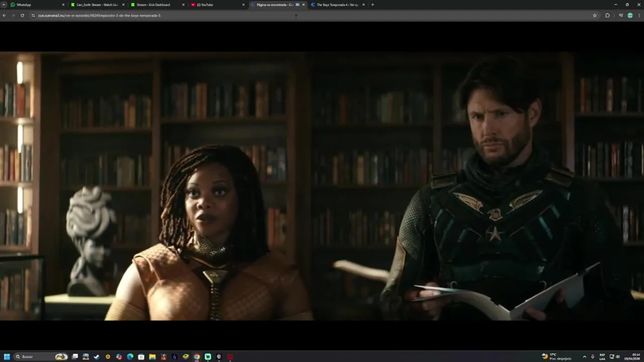Click the video player frame

tap(322, 186)
